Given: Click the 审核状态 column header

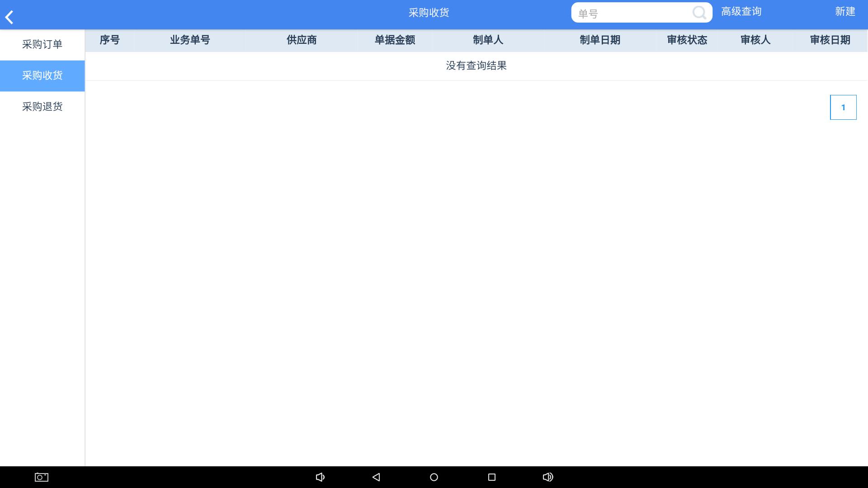Looking at the screenshot, I should pyautogui.click(x=687, y=40).
